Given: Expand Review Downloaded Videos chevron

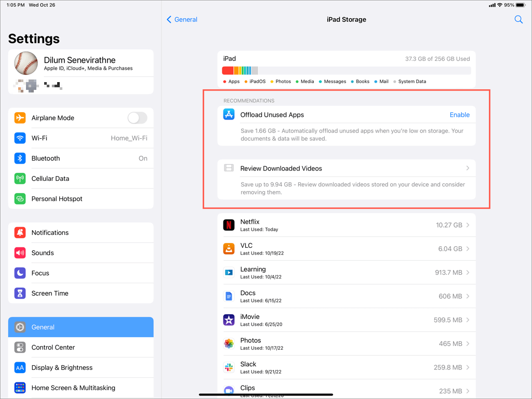Looking at the screenshot, I should click(x=468, y=168).
